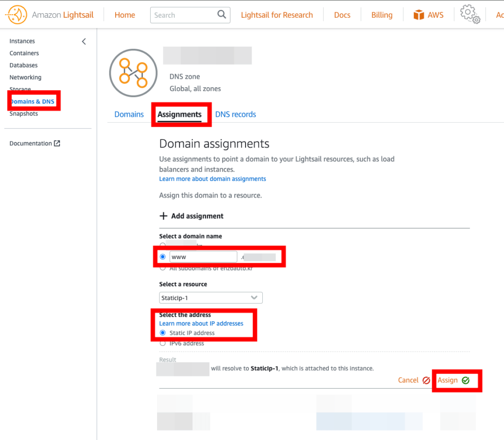Click the Cancel slashed circle icon
The image size is (504, 440).
coord(426,380)
